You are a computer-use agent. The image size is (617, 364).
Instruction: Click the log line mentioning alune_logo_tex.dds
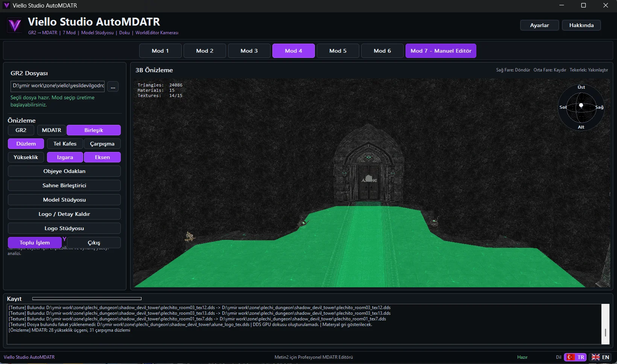(190, 325)
